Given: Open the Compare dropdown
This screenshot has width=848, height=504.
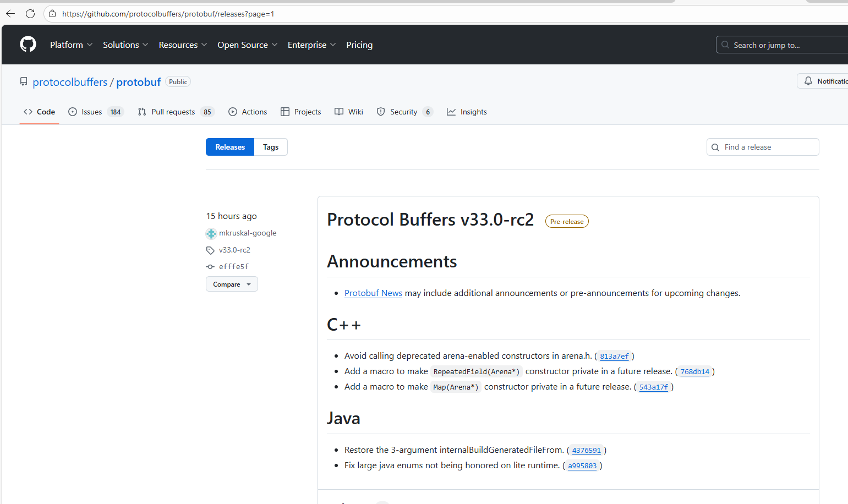Looking at the screenshot, I should point(232,284).
